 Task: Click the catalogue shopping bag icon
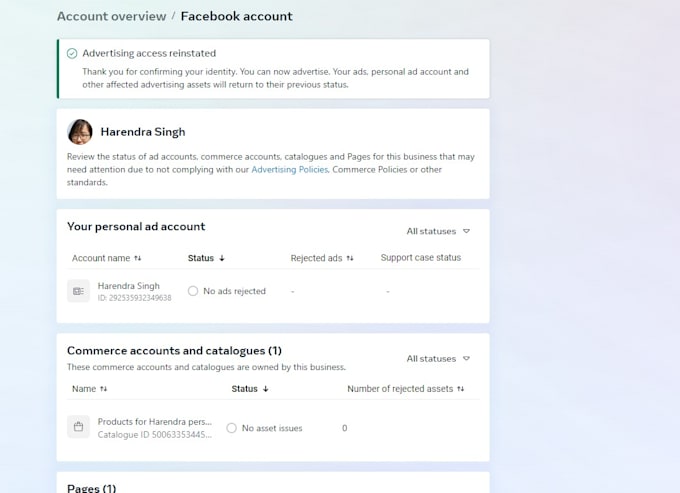point(78,427)
